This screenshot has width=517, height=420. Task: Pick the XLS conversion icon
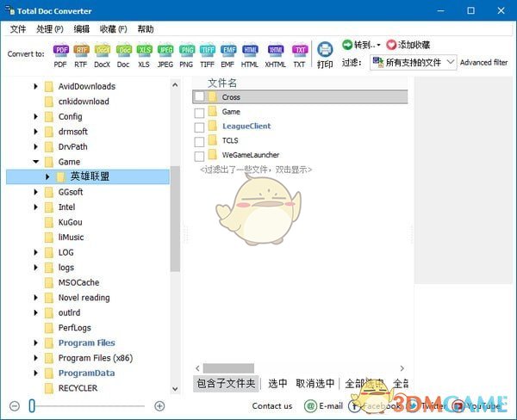pos(145,51)
